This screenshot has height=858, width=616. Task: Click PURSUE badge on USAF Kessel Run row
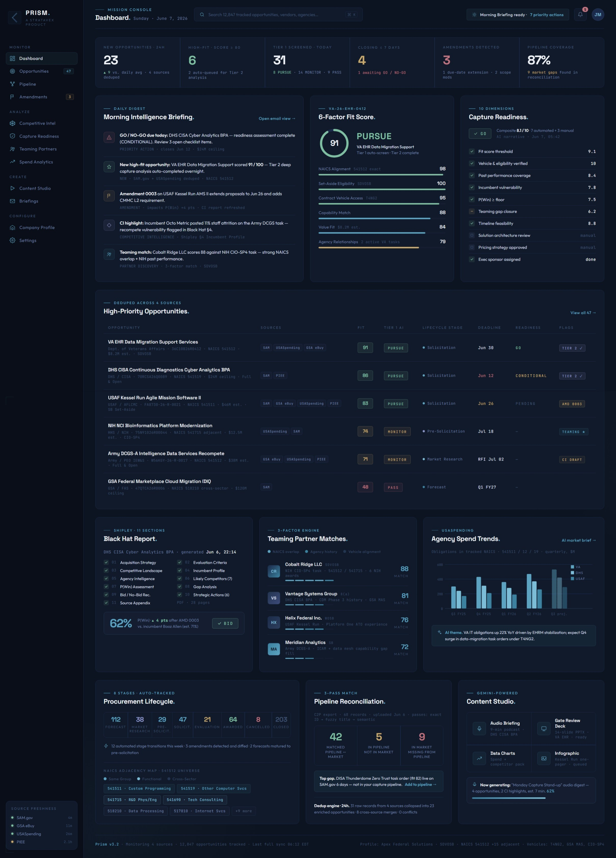pos(396,404)
